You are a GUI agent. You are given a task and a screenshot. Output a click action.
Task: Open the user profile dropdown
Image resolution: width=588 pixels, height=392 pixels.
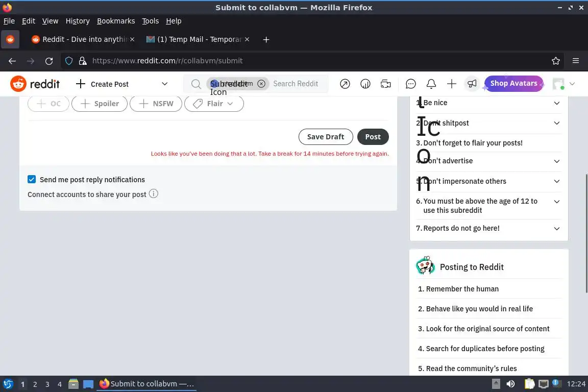point(563,84)
